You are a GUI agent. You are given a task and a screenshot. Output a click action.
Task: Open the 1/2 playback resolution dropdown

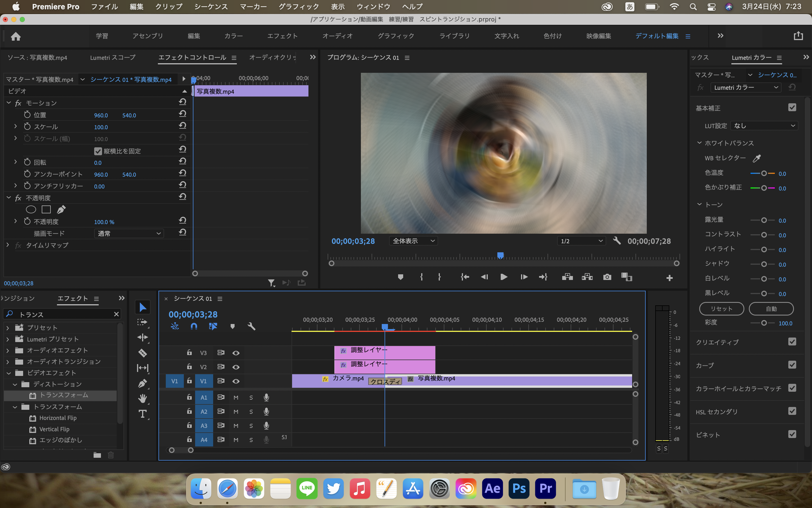(581, 241)
